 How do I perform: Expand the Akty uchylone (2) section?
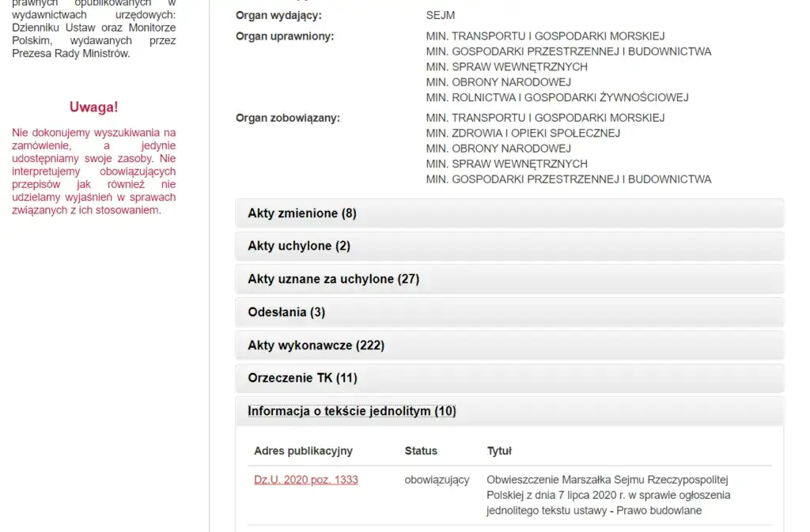click(299, 246)
